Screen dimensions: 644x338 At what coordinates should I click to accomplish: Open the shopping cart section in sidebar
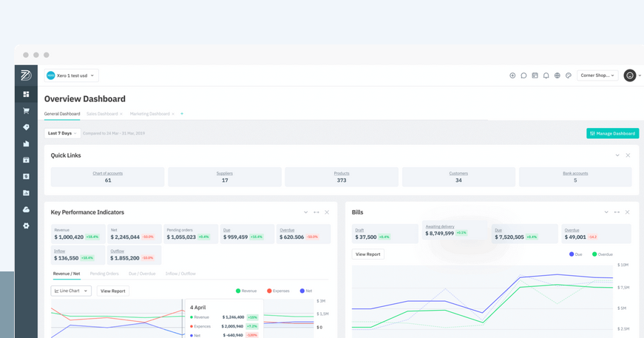coord(26,111)
